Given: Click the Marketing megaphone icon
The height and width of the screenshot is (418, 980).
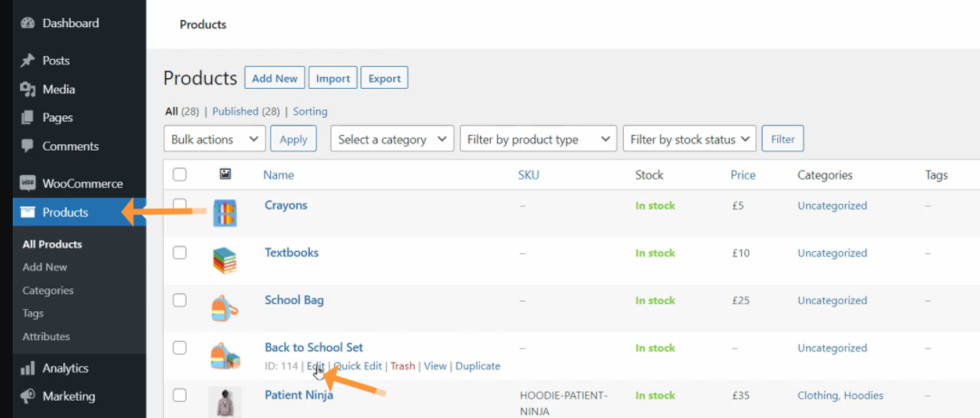Looking at the screenshot, I should coord(26,396).
